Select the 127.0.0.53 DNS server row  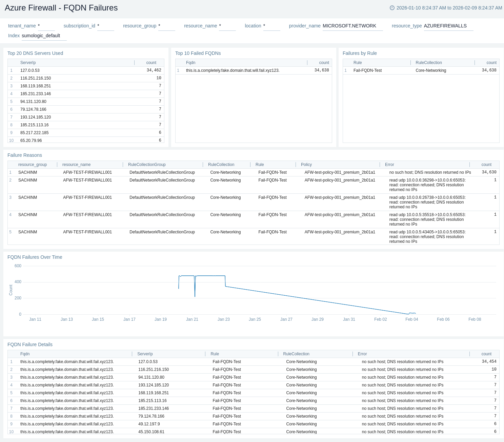point(30,70)
